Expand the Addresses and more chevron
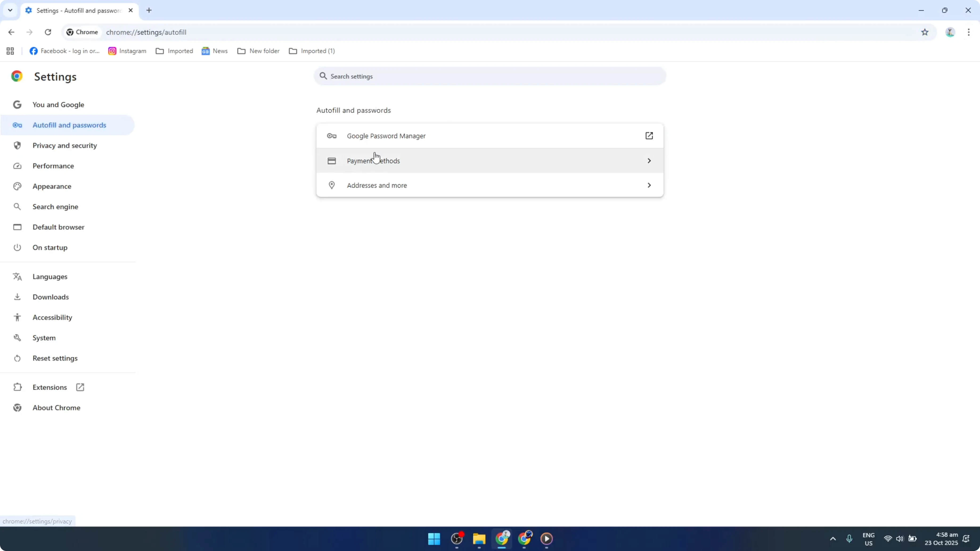The image size is (980, 551). pyautogui.click(x=649, y=185)
